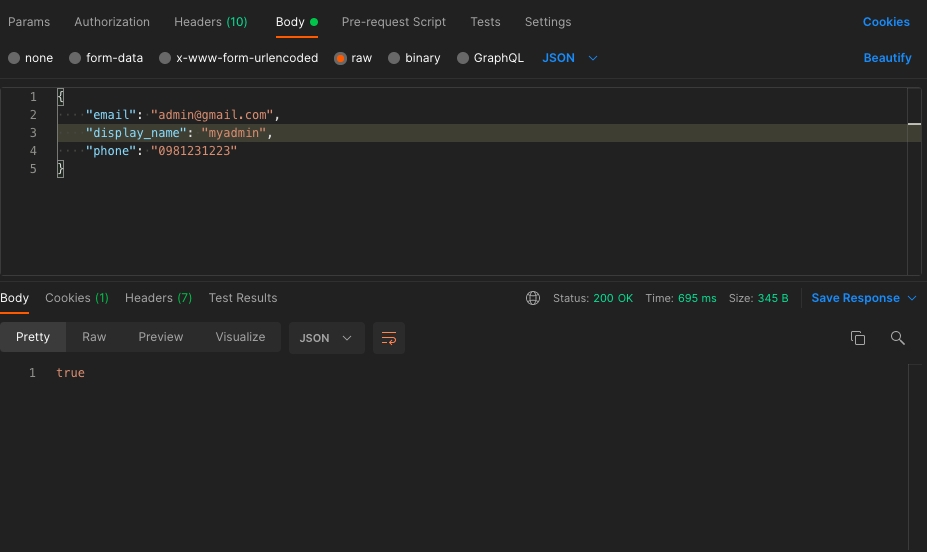The image size is (927, 552).
Task: Open the Pre-request Script tab
Action: [394, 22]
